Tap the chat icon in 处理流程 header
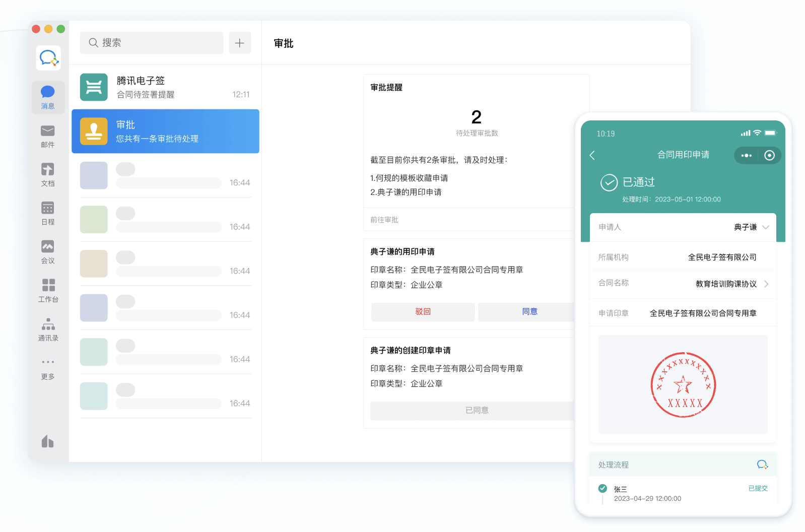Screen dimensions: 805x532 coord(763,464)
